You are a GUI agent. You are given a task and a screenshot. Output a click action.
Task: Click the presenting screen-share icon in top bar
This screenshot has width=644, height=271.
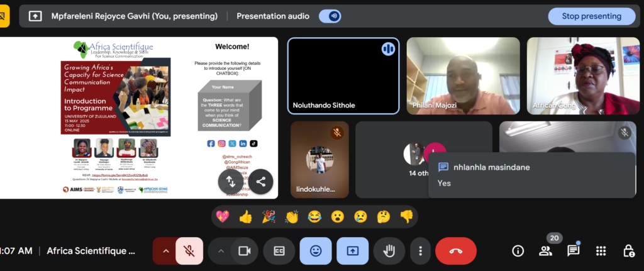[35, 16]
